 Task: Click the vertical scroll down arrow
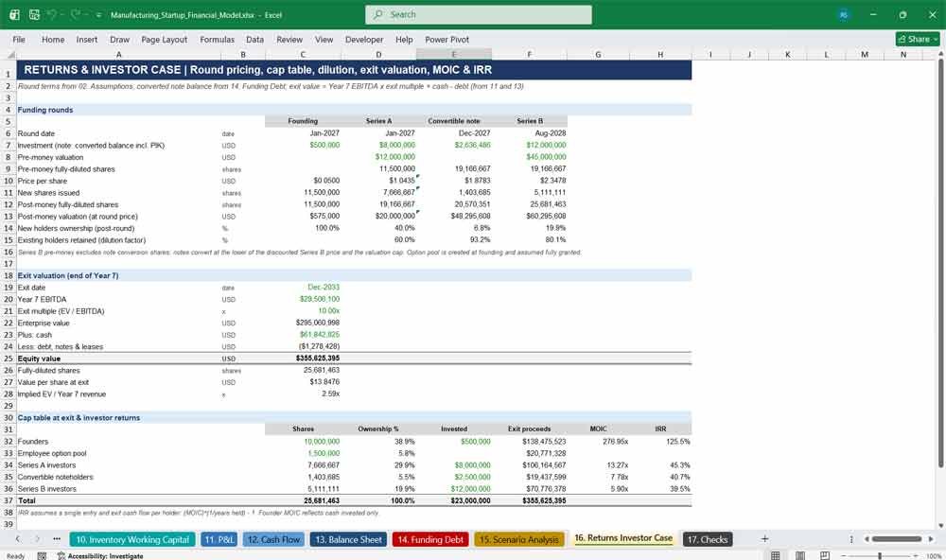click(x=940, y=526)
